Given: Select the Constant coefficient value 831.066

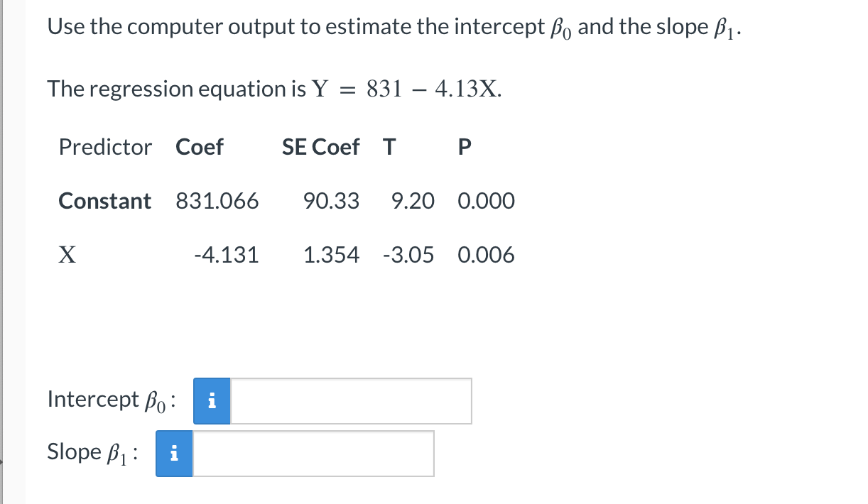Looking at the screenshot, I should [x=217, y=201].
